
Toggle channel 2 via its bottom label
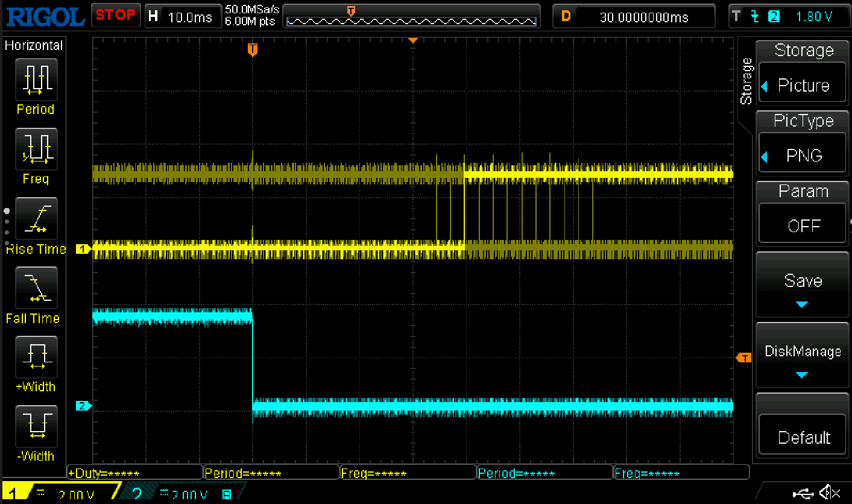(137, 494)
